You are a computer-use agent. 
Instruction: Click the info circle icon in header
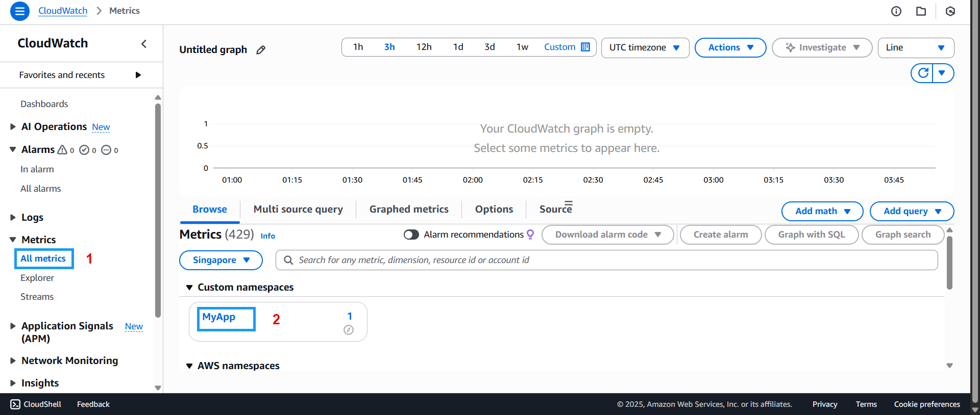click(896, 11)
